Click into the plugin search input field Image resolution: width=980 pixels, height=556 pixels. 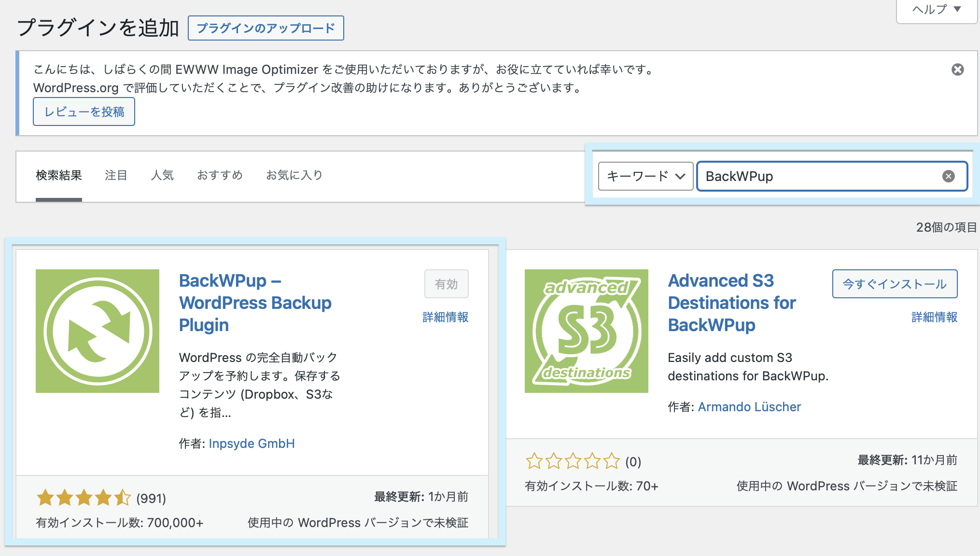pos(821,176)
